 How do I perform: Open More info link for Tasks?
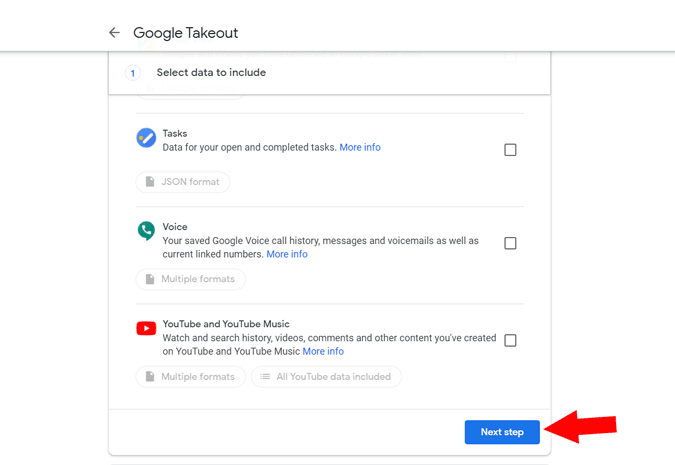pos(360,147)
